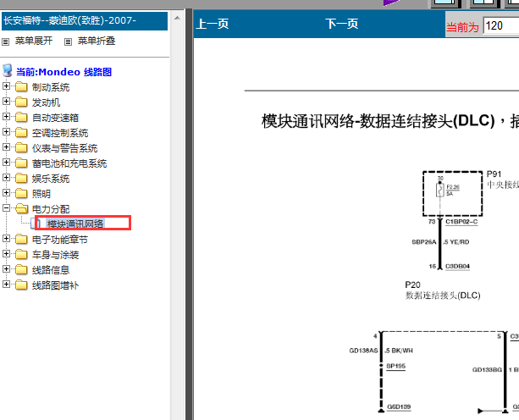Click the list icon beside 菜单展开
This screenshot has width=519, height=420.
click(x=5, y=41)
